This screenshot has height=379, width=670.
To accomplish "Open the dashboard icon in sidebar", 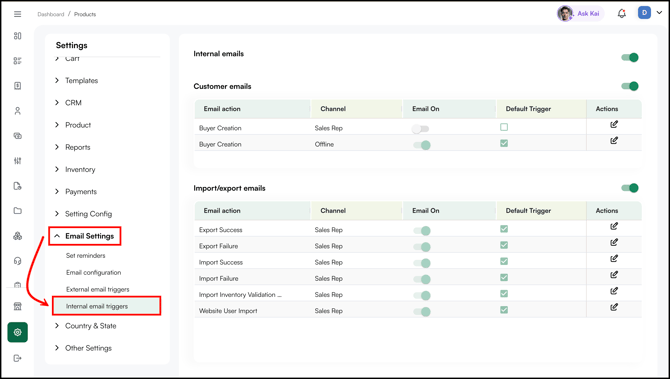I will pos(18,36).
